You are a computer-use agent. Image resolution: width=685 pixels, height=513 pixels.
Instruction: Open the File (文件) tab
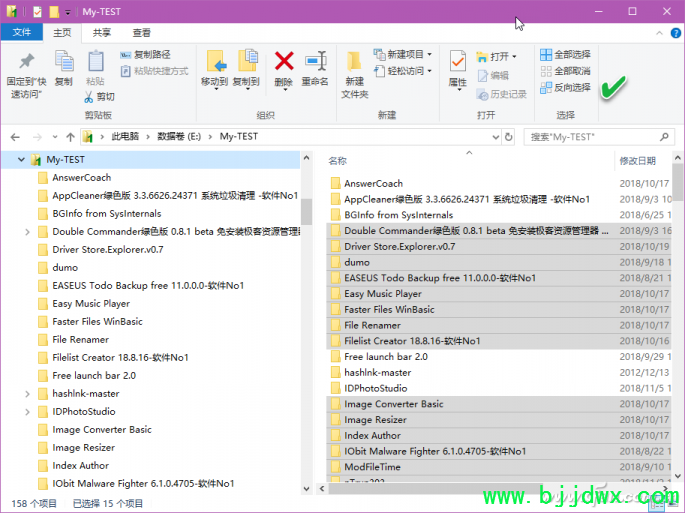pos(21,32)
